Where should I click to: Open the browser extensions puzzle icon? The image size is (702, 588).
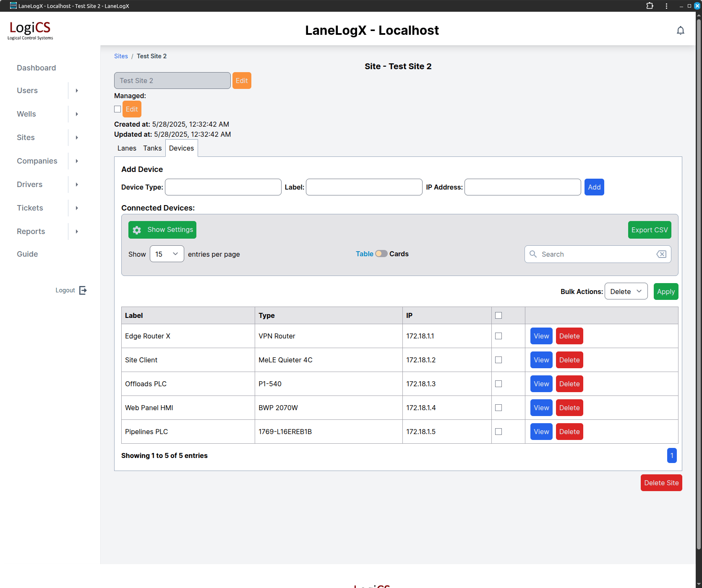pos(650,6)
